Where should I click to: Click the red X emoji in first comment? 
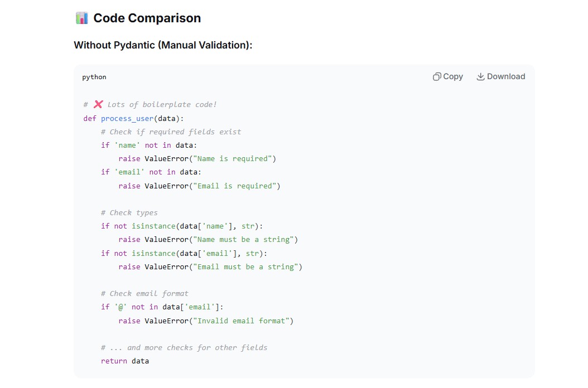tap(98, 104)
